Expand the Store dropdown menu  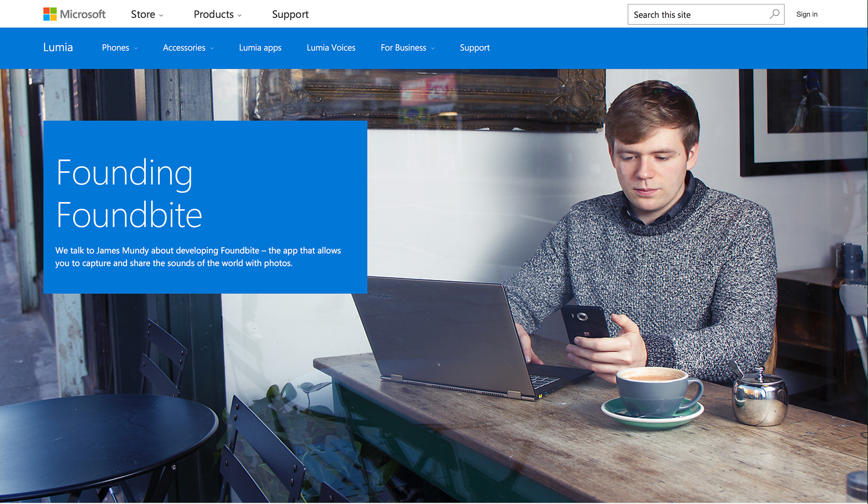[x=147, y=14]
